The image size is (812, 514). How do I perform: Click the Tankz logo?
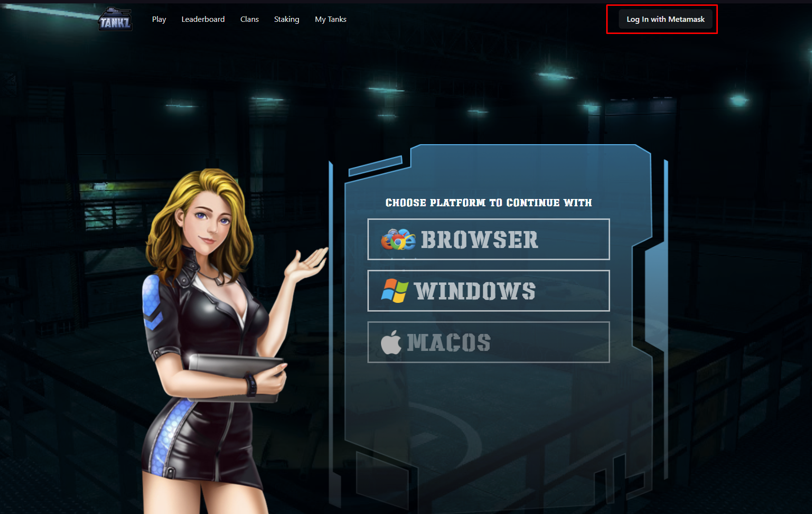click(x=115, y=19)
